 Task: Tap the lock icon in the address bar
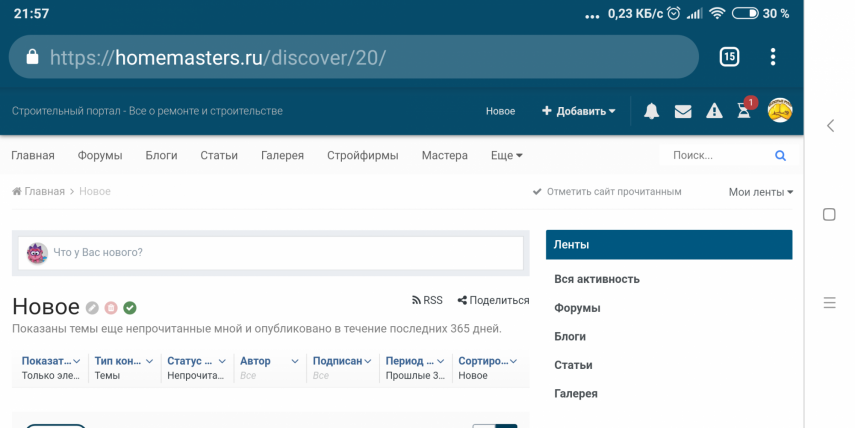pos(33,57)
